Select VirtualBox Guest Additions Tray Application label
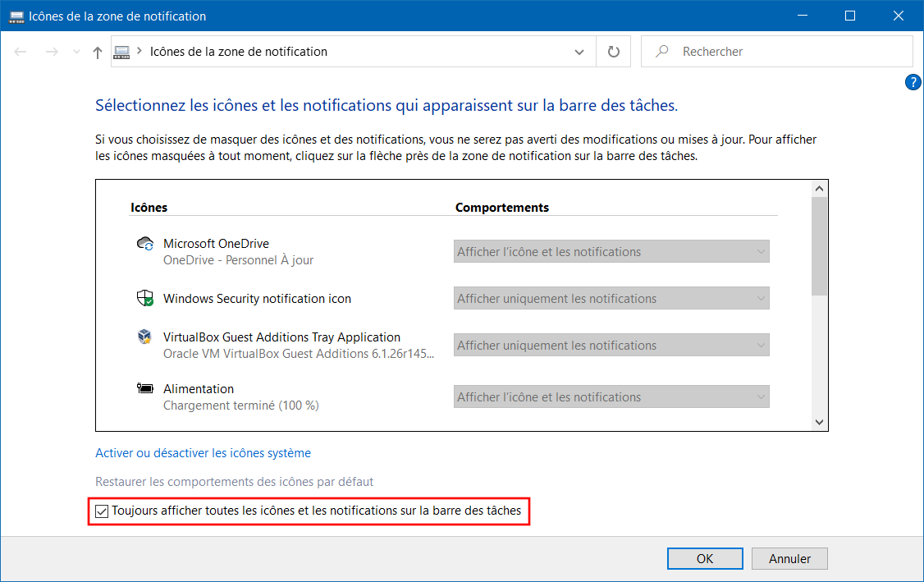Viewport: 924px width, 582px height. (281, 337)
